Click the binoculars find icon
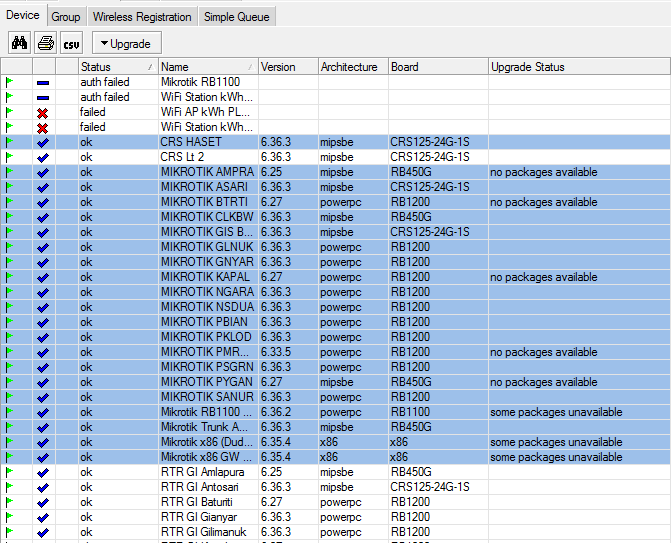Image resolution: width=671 pixels, height=543 pixels. [19, 43]
